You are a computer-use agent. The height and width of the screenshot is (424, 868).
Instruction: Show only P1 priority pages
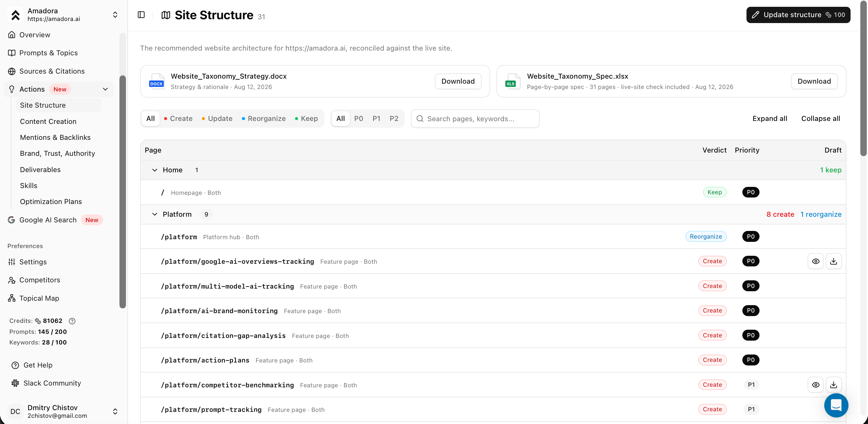(x=376, y=119)
